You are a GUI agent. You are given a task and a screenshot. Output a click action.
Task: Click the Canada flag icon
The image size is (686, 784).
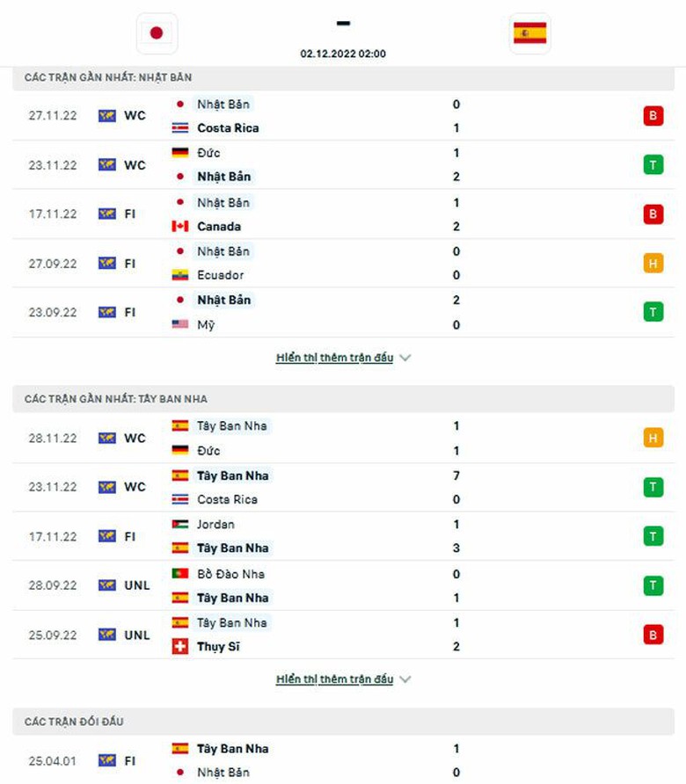(x=180, y=226)
